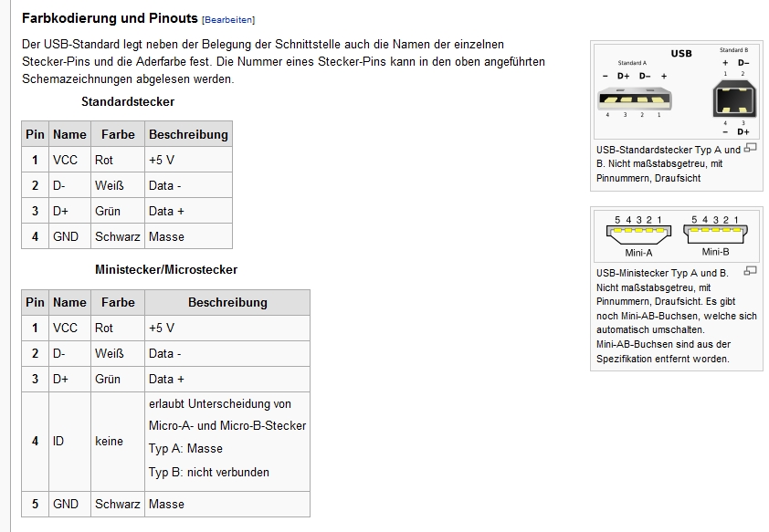The image size is (769, 532).
Task: Click the VCC cell in Standardstecker table
Action: (69, 160)
